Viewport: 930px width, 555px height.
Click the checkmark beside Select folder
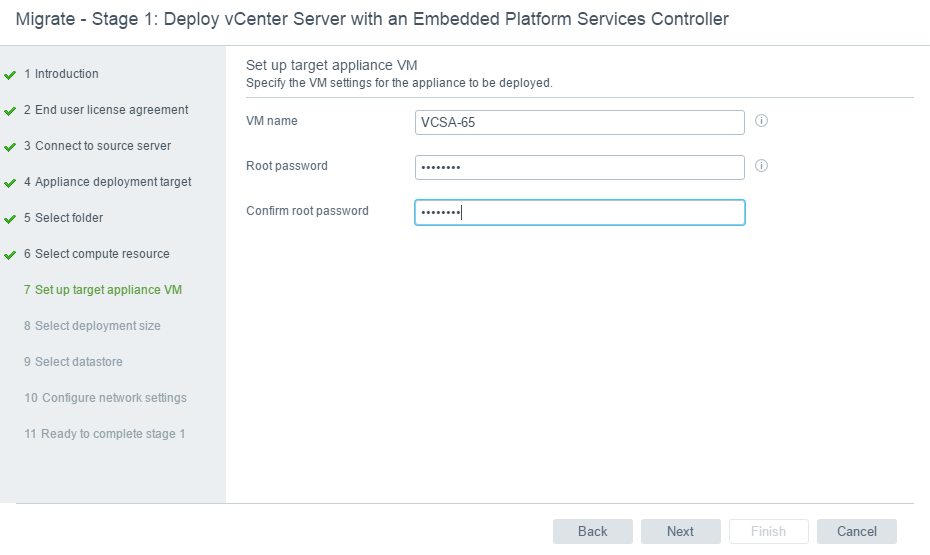(x=10, y=219)
